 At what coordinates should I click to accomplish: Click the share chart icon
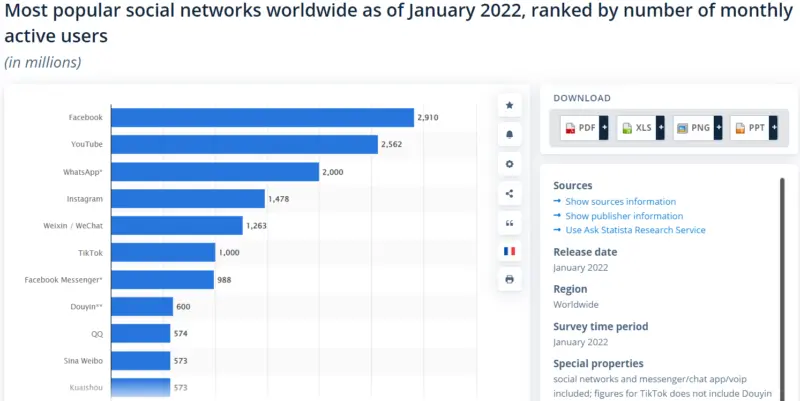(x=510, y=193)
